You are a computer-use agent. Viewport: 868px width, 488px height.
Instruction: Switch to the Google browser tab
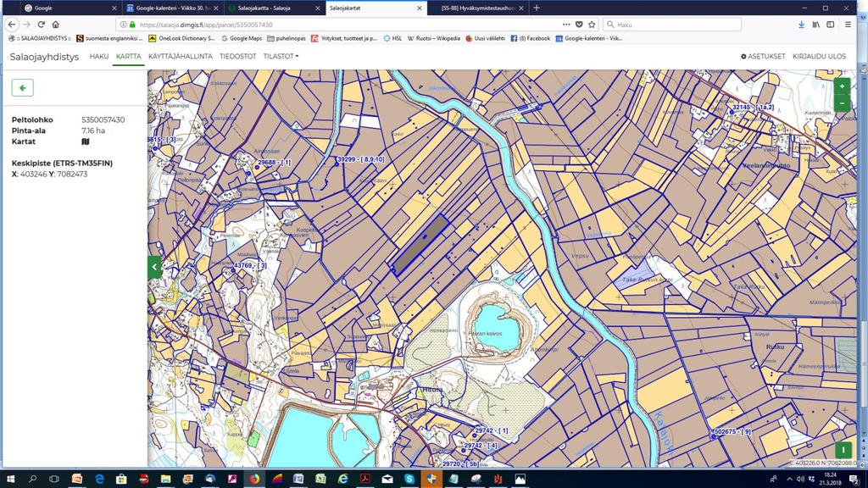coord(70,8)
